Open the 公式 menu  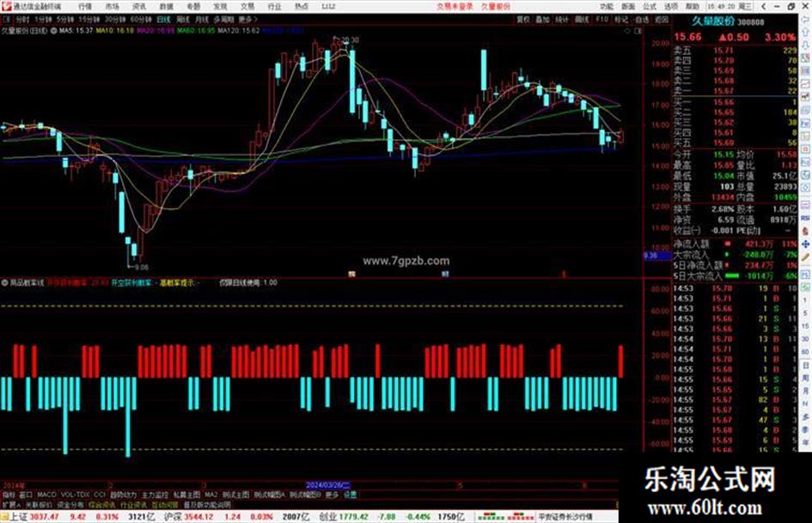point(650,6)
